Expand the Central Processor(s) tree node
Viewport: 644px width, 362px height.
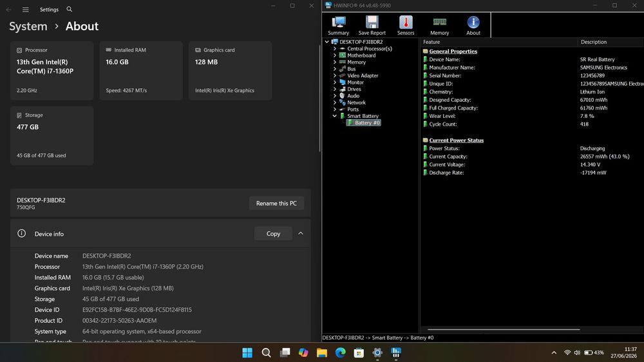click(x=335, y=48)
